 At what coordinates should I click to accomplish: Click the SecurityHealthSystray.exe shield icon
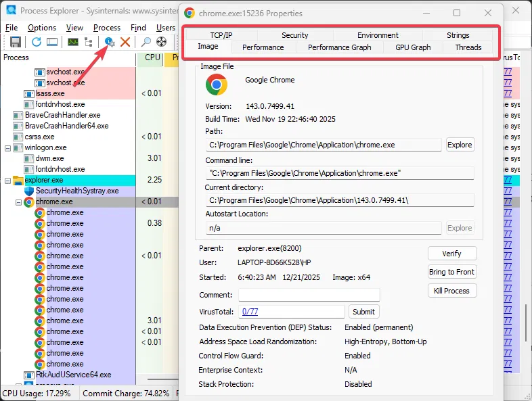tap(28, 191)
